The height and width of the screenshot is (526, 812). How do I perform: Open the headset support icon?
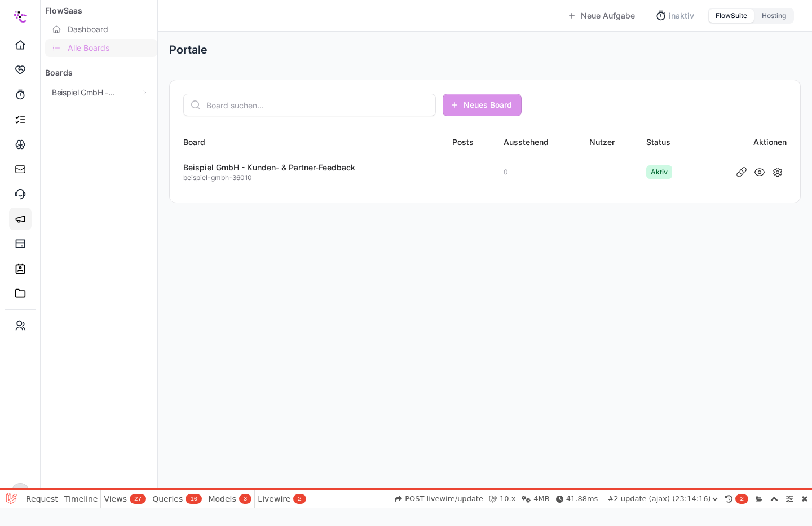[x=20, y=194]
